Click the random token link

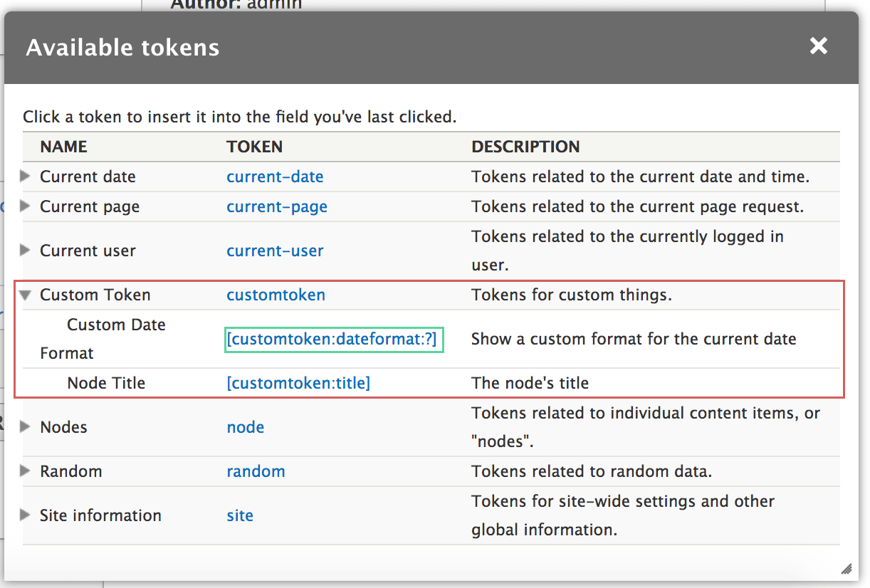pyautogui.click(x=256, y=471)
